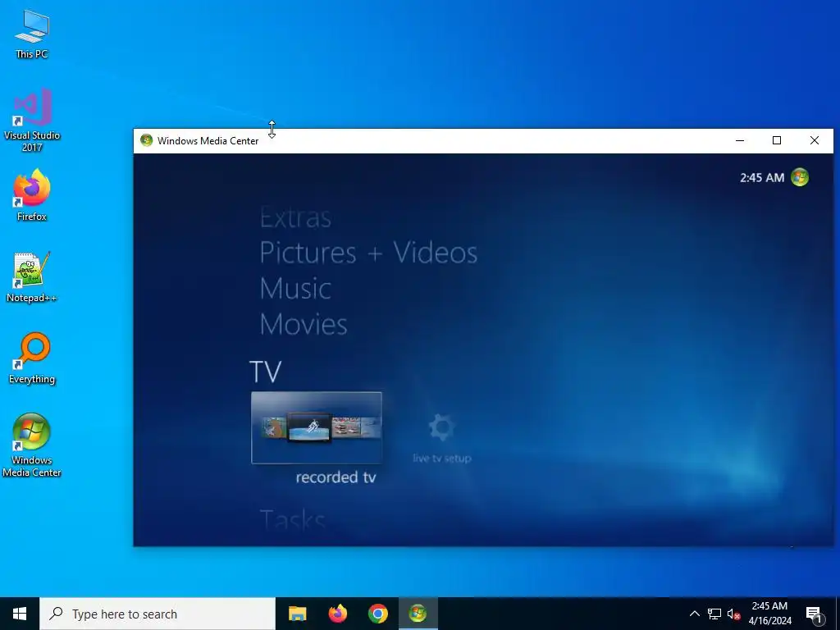Select the Visual Studio 2017 desktop shortcut
This screenshot has width=840, height=630.
tap(32, 121)
